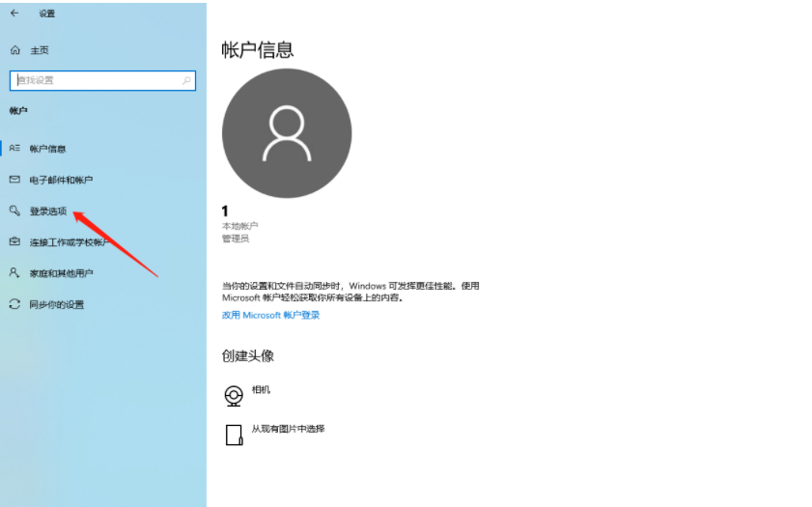The height and width of the screenshot is (507, 812).
Task: Open the 主页 home icon
Action: tap(15, 50)
